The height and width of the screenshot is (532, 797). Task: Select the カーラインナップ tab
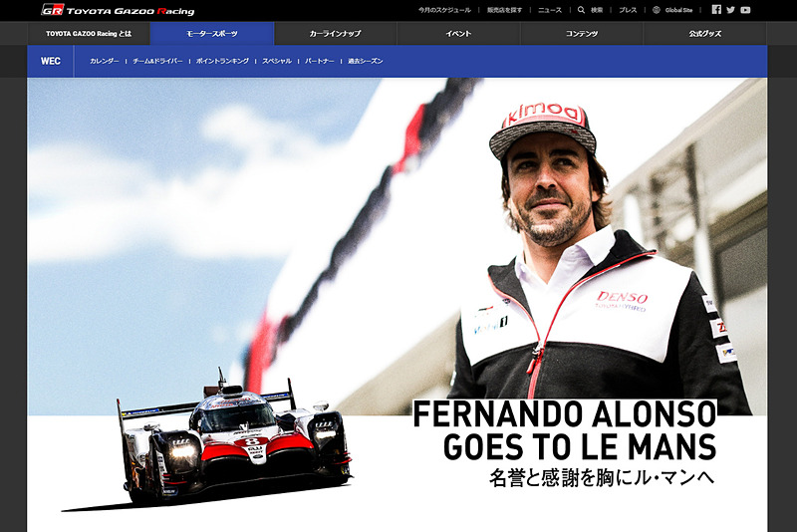pos(336,34)
